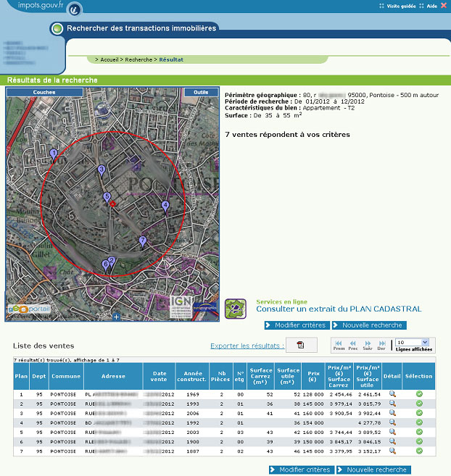Click the lower Modifier critères button

click(302, 470)
